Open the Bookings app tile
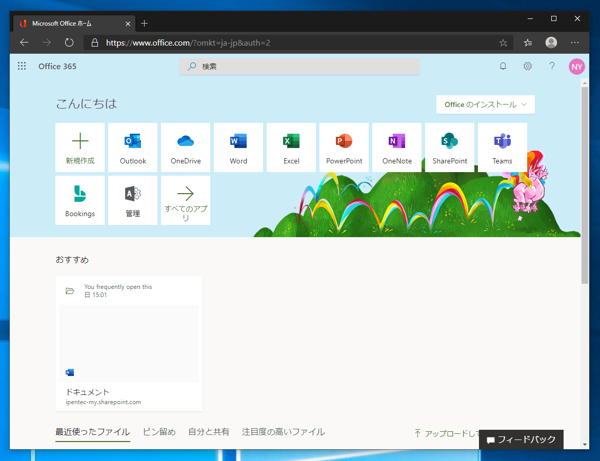 [80, 200]
